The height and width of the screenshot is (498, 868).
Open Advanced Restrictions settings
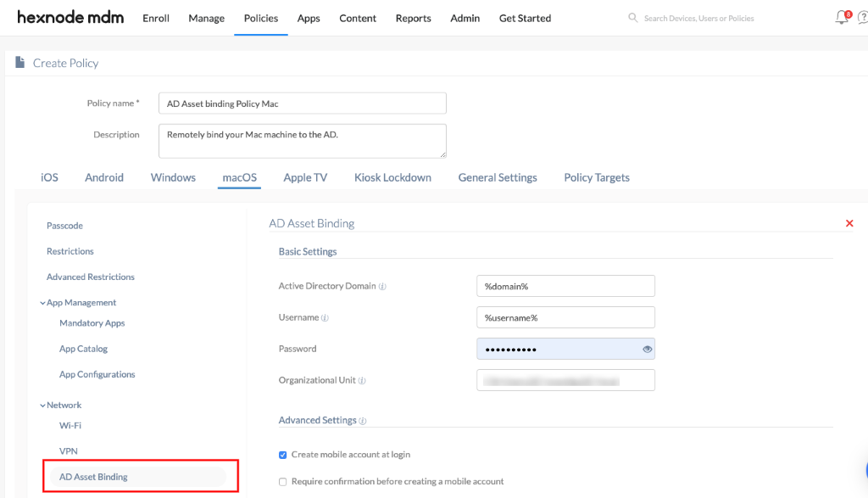pyautogui.click(x=91, y=277)
